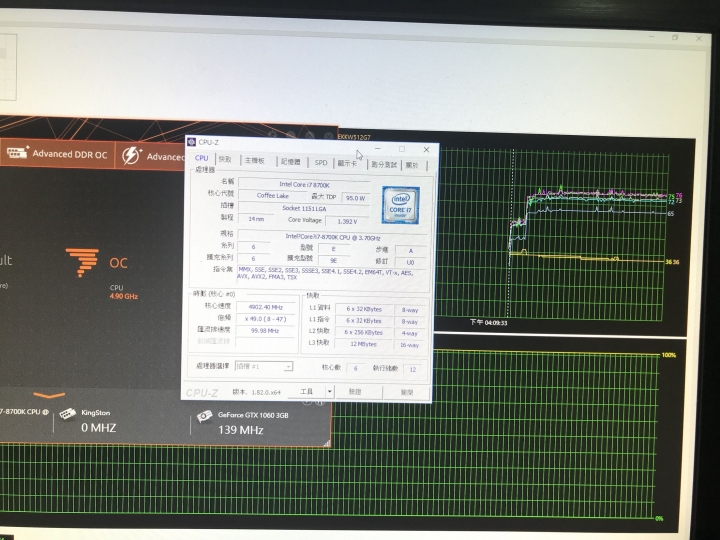
Task: Close the background white window
Action: (698, 39)
